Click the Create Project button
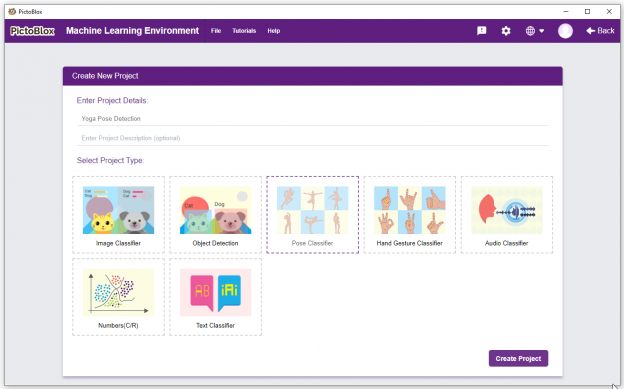 coord(518,358)
